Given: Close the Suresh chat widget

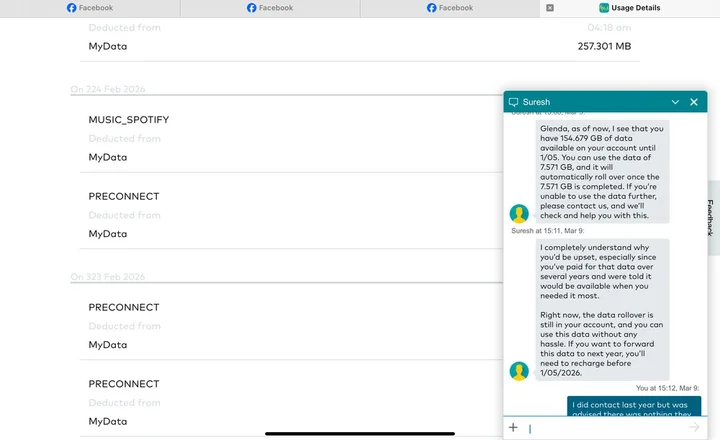Looking at the screenshot, I should pyautogui.click(x=694, y=102).
